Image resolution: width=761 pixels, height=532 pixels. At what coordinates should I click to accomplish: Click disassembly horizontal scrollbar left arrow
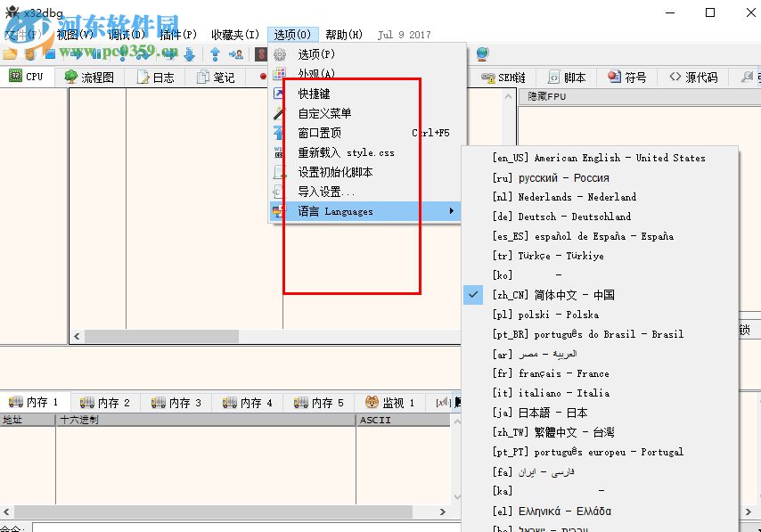click(x=77, y=336)
